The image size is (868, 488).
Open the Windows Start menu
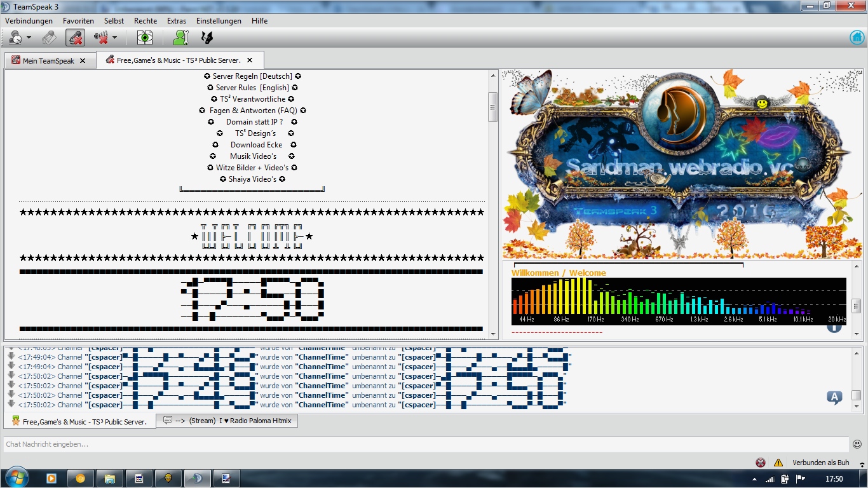(16, 478)
